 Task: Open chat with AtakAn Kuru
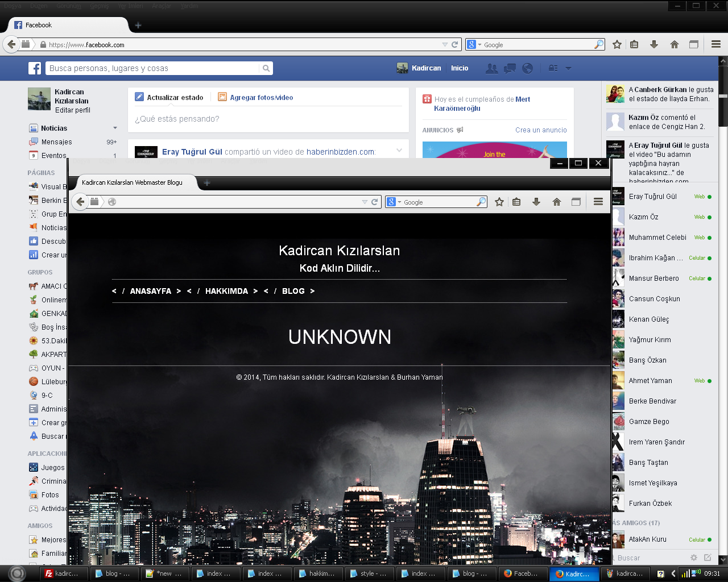662,539
